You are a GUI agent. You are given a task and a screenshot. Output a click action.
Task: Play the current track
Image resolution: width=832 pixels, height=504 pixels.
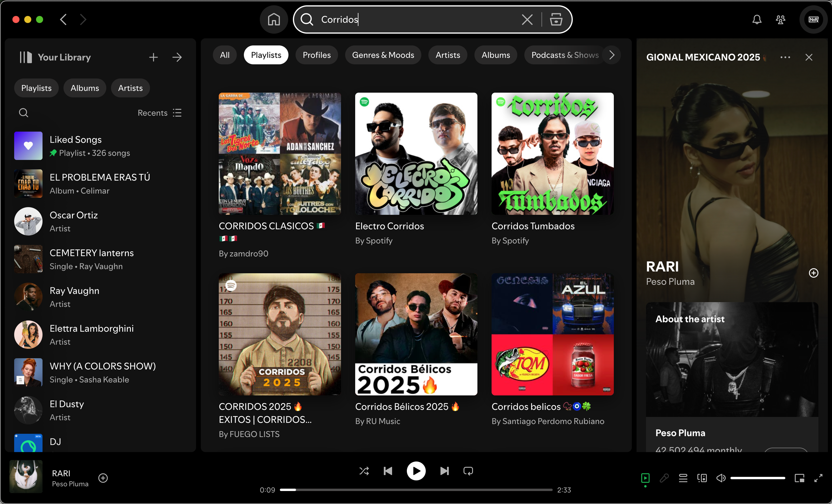tap(416, 471)
